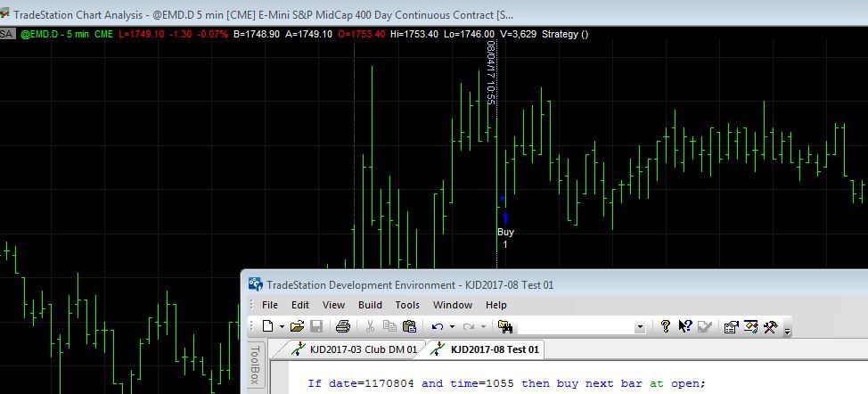The height and width of the screenshot is (394, 868).
Task: Click the Lo=1746.00 low value
Action: (x=469, y=34)
